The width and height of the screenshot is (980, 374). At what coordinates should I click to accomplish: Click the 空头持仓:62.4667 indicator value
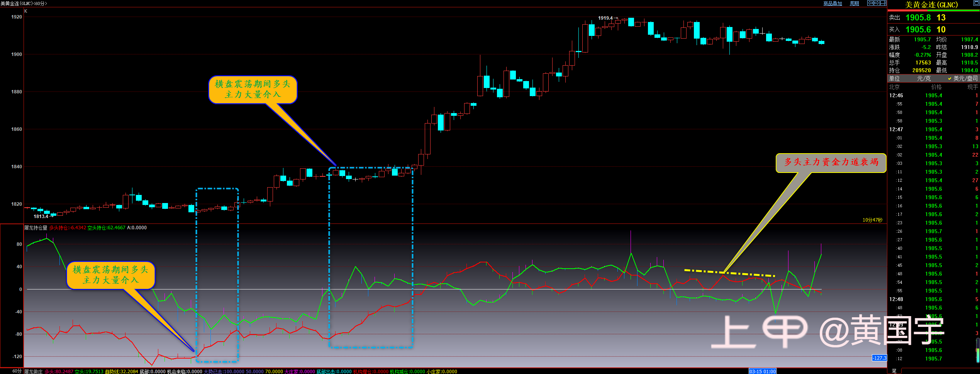tap(107, 228)
